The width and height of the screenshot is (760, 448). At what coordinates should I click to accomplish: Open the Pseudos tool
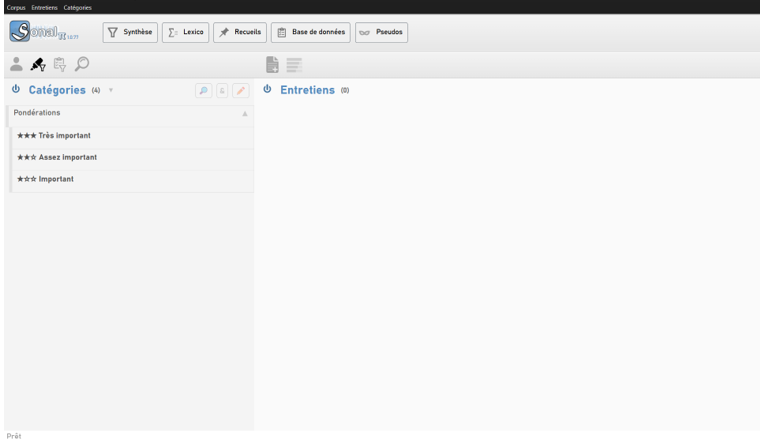click(x=381, y=32)
